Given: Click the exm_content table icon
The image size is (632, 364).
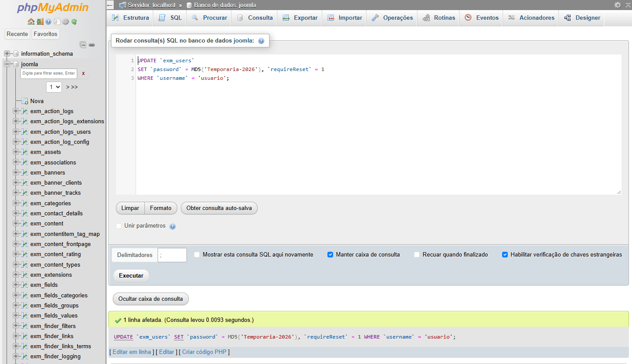Looking at the screenshot, I should (x=25, y=224).
